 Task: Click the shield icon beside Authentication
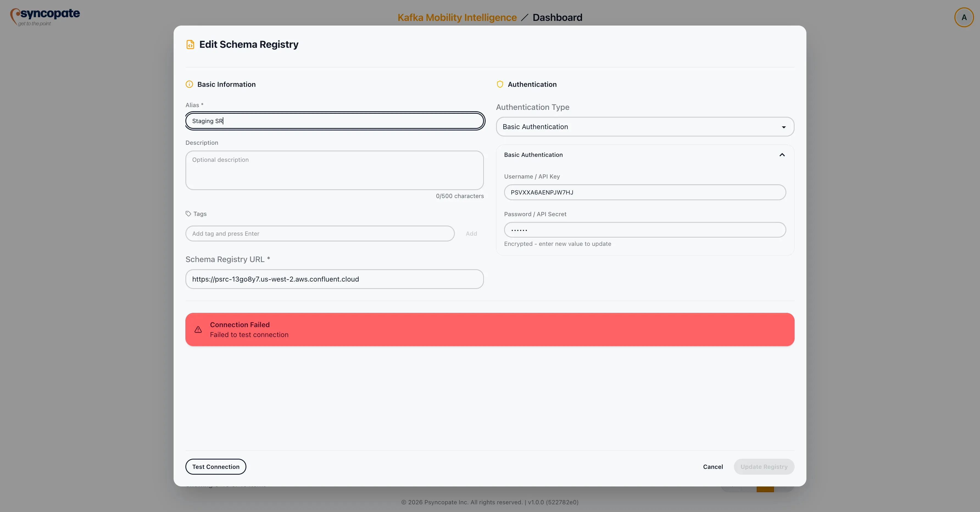click(x=500, y=84)
